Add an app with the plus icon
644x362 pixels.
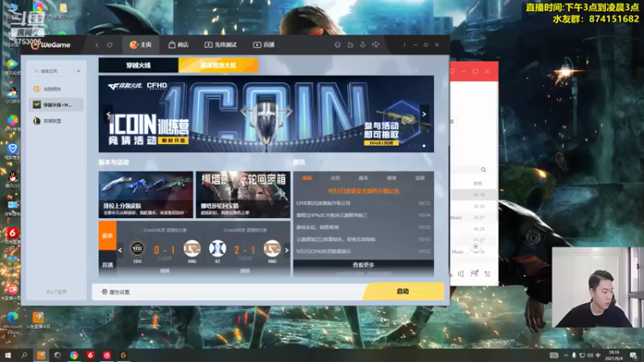point(78,71)
